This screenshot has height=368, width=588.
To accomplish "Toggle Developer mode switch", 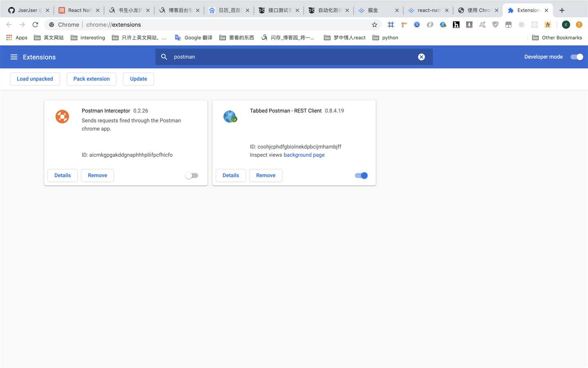I will coord(577,57).
